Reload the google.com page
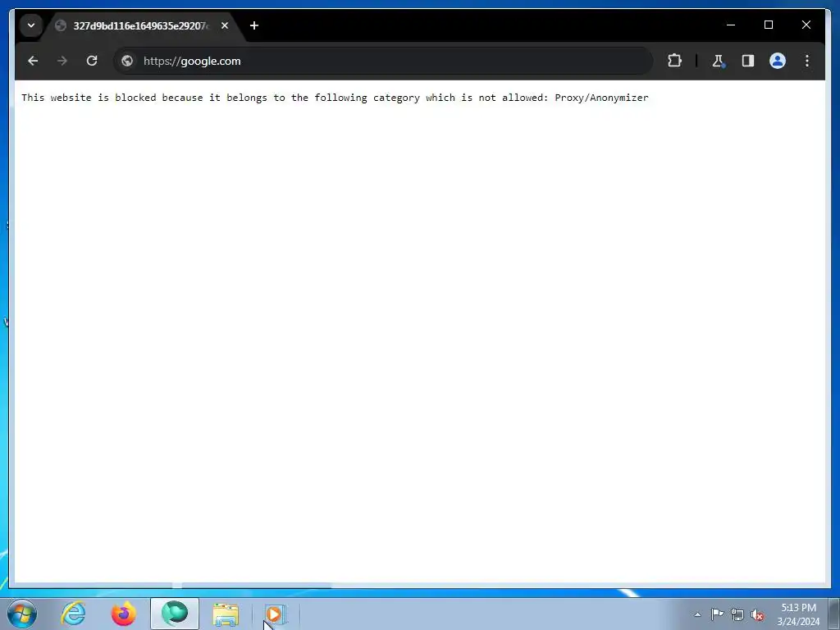 (x=92, y=61)
